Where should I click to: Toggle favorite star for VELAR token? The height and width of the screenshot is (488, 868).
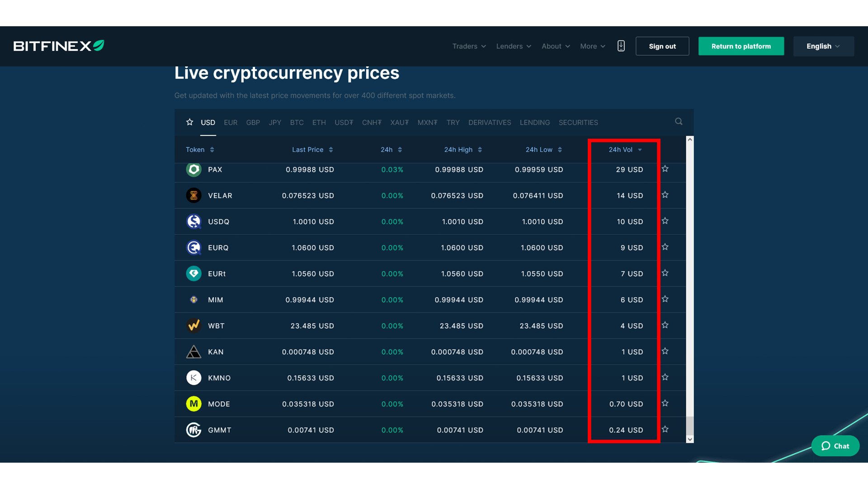665,195
